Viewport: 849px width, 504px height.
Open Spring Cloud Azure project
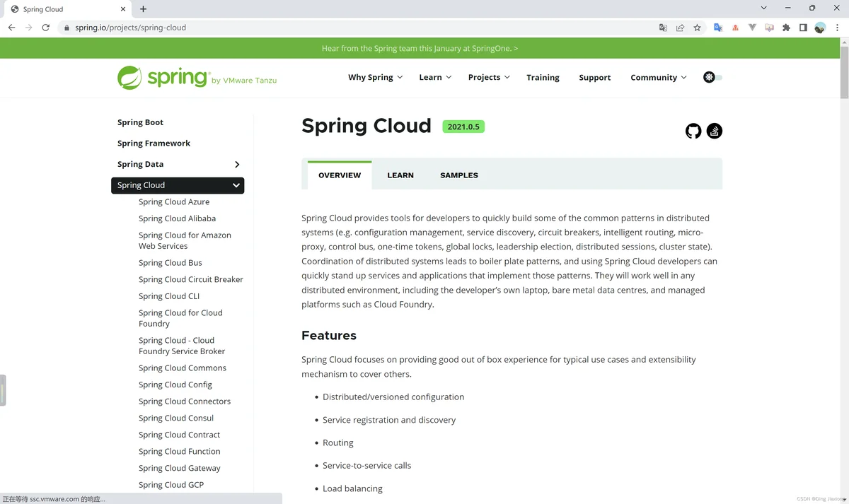(x=174, y=201)
